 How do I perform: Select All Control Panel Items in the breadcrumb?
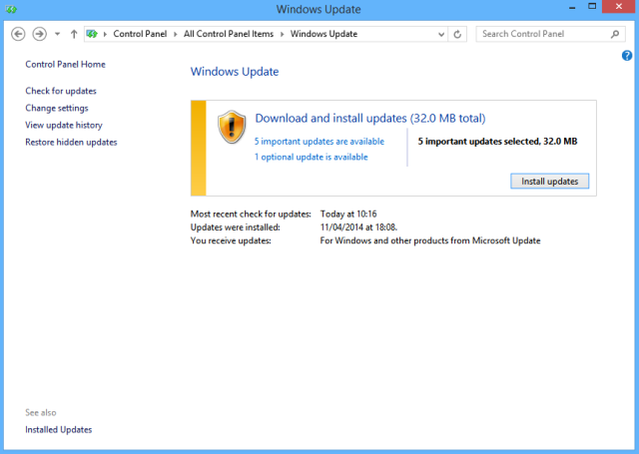click(x=228, y=34)
